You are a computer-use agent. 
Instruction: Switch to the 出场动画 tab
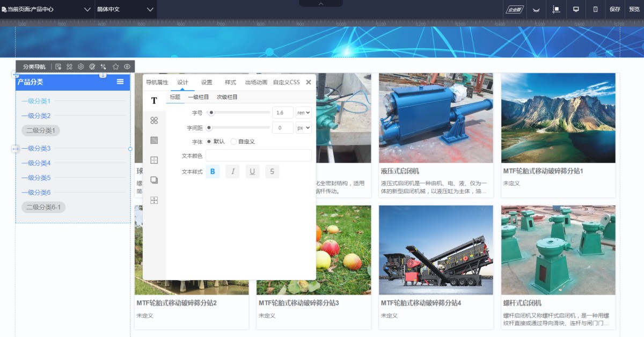coord(256,82)
